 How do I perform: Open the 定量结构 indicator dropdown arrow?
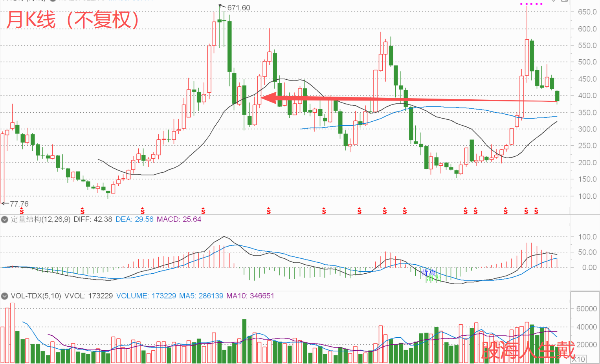click(x=5, y=219)
